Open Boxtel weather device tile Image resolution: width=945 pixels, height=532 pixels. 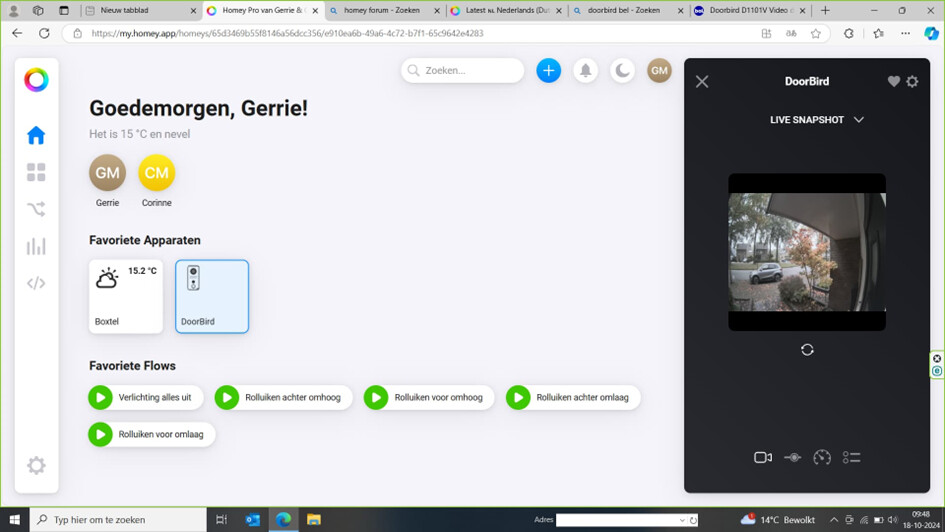(126, 296)
